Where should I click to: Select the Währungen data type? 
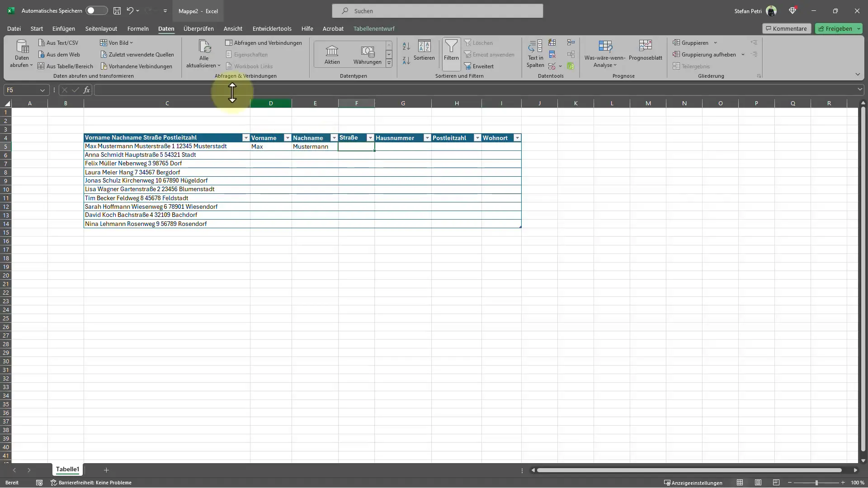[367, 54]
